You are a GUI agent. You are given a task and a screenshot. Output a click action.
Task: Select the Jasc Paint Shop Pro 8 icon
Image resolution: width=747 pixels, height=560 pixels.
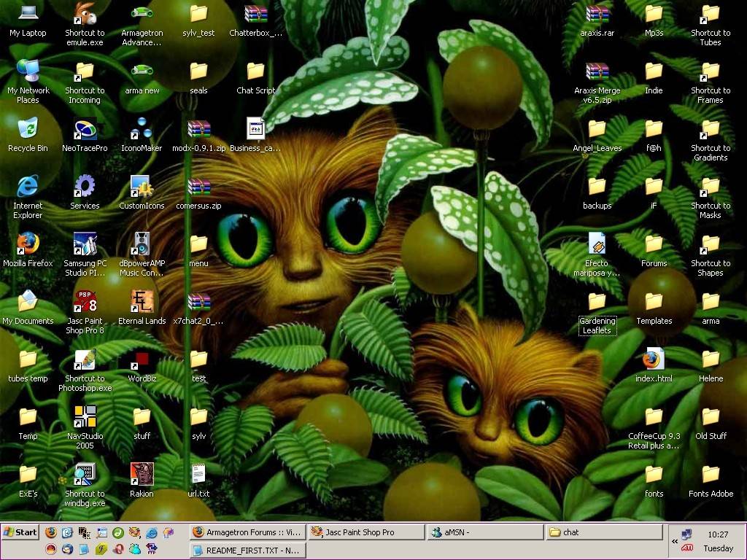point(85,301)
